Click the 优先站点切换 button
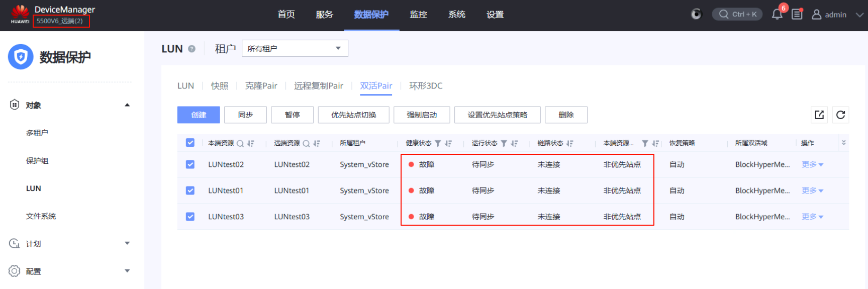Image resolution: width=868 pixels, height=289 pixels. [x=353, y=115]
